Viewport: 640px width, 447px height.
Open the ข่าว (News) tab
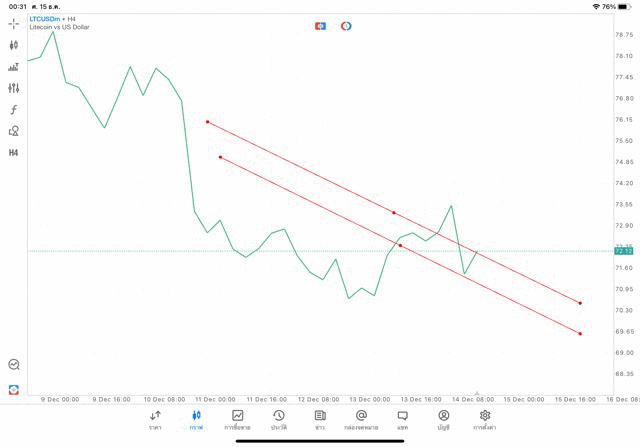click(320, 420)
